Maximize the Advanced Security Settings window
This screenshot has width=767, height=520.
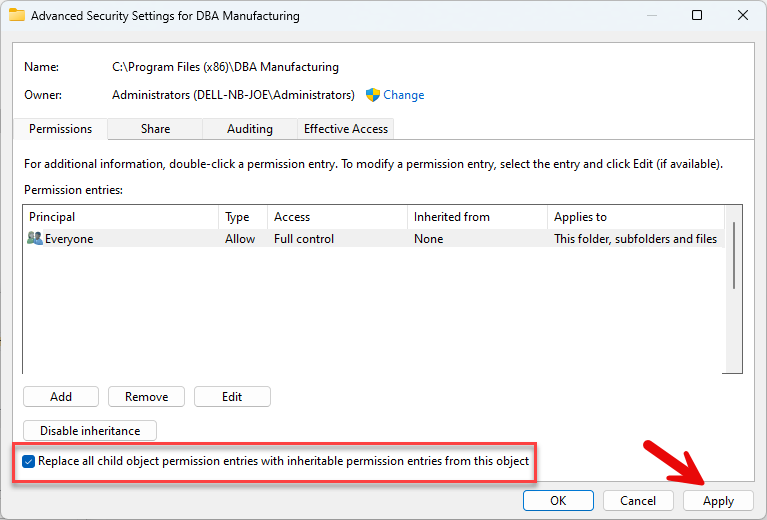(x=697, y=15)
